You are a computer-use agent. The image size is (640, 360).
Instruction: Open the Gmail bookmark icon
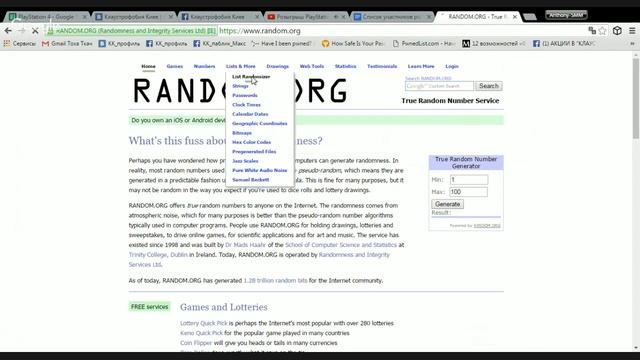coord(45,43)
